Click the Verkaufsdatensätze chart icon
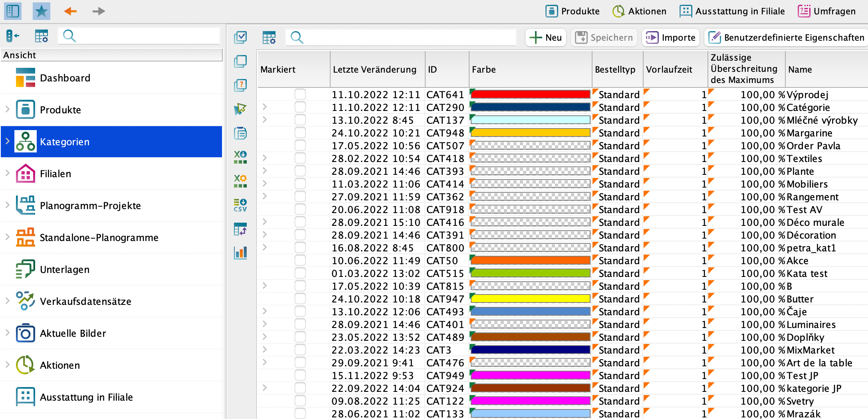Screen dimensions: 868x419 click(x=26, y=301)
